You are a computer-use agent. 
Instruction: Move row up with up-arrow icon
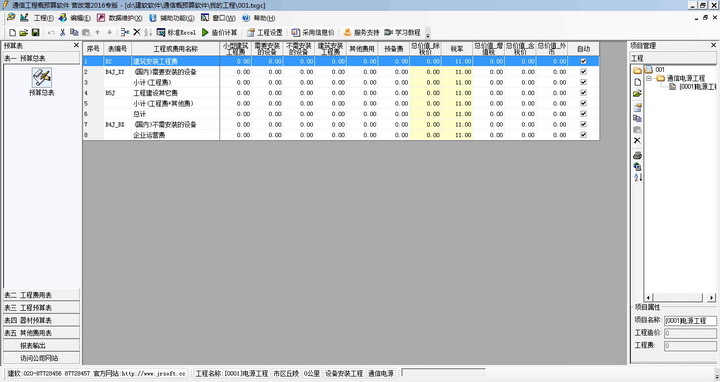click(x=97, y=33)
